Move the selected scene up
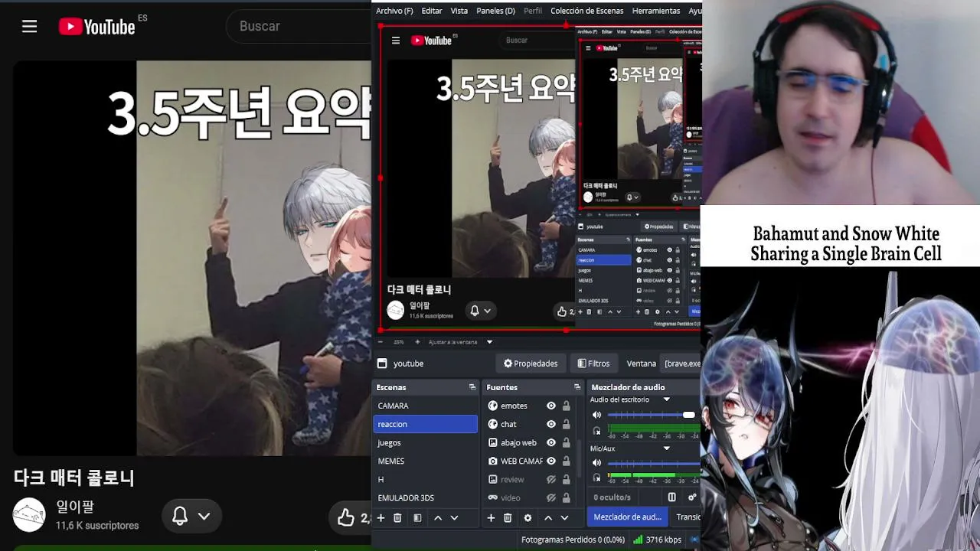980x551 pixels. (438, 518)
